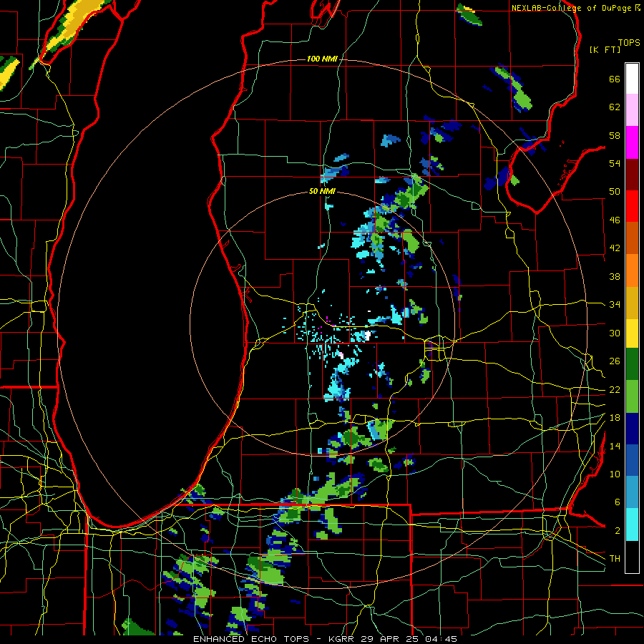644x644 pixels.
Task: Click the 100 NMI range ring label
Action: pyautogui.click(x=322, y=59)
